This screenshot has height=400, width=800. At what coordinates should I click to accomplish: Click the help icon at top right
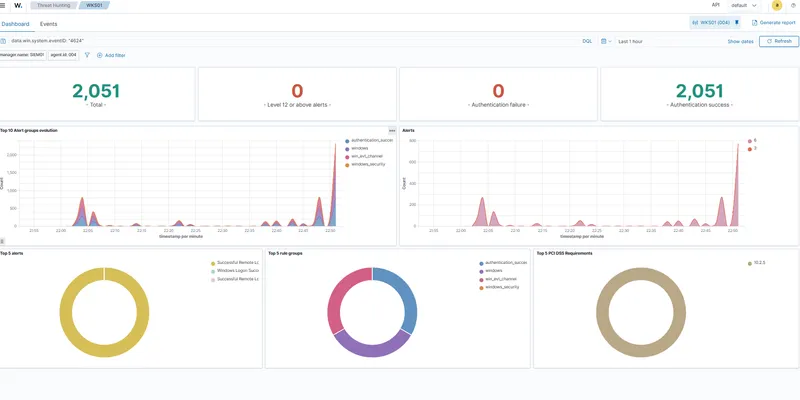(x=793, y=6)
